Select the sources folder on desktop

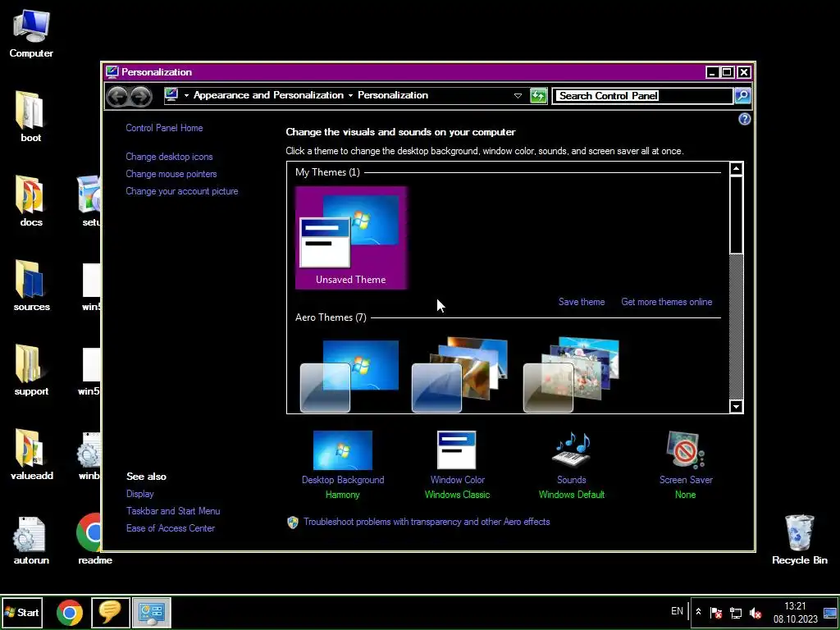tap(31, 286)
